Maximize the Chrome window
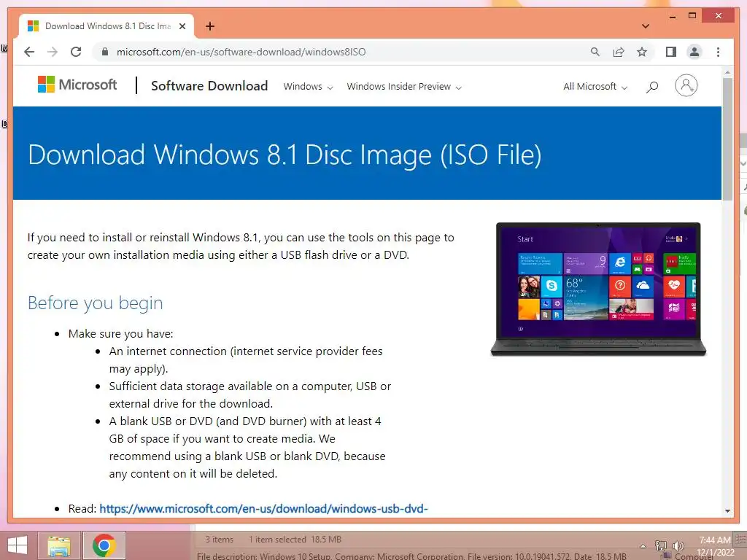The height and width of the screenshot is (560, 747). (x=692, y=16)
